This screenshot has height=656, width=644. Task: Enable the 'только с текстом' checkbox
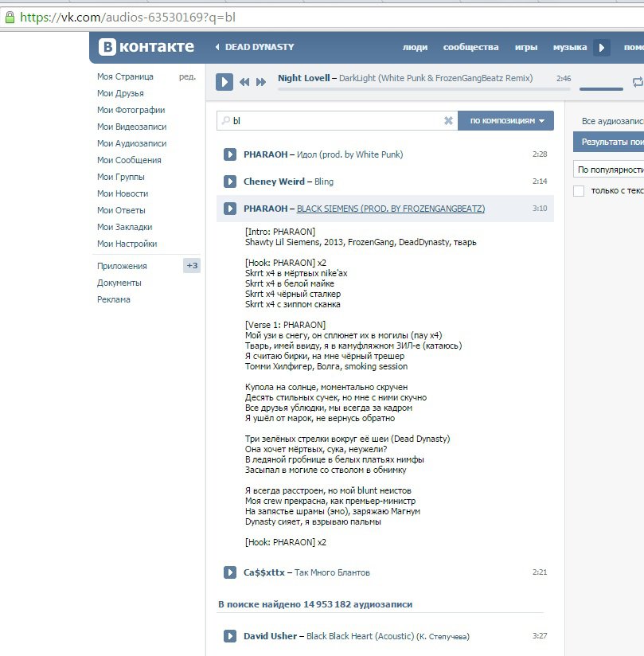(579, 191)
